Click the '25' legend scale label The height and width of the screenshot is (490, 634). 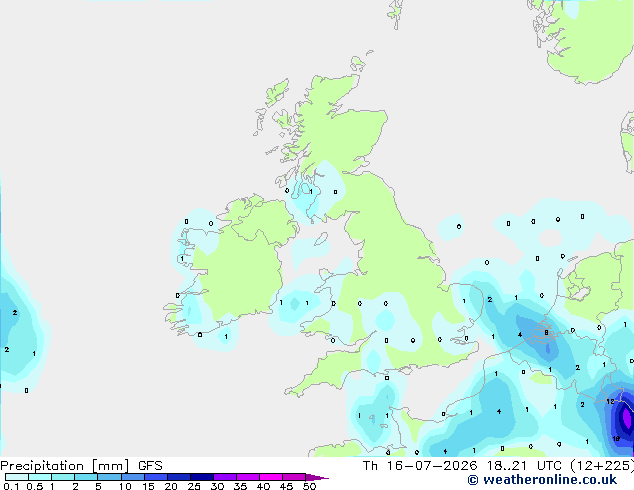[x=194, y=486]
